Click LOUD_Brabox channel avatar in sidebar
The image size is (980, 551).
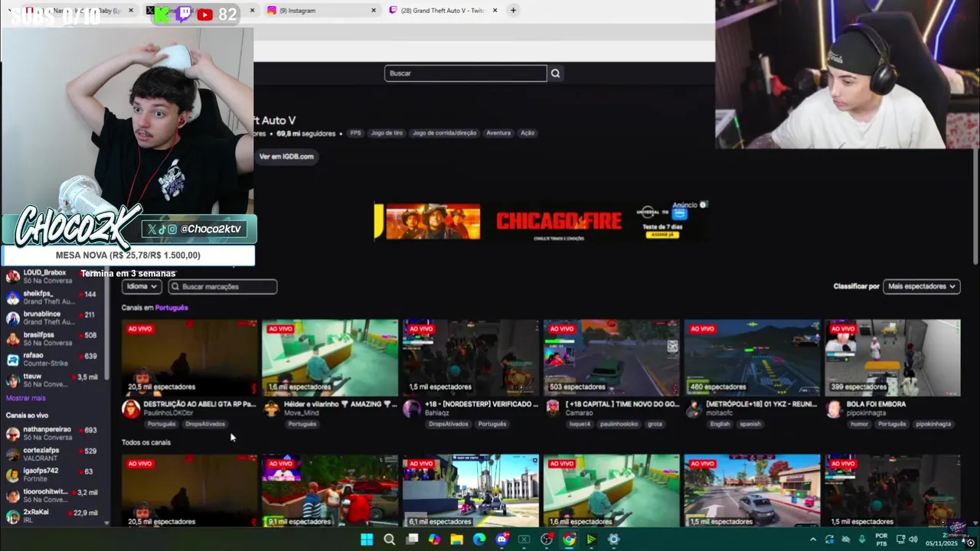click(13, 276)
